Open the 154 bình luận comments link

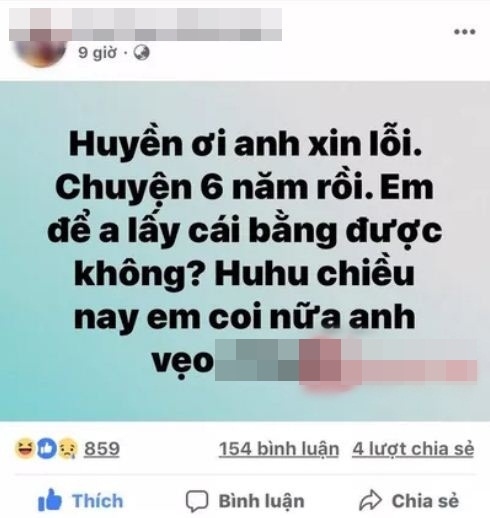pyautogui.click(x=279, y=449)
